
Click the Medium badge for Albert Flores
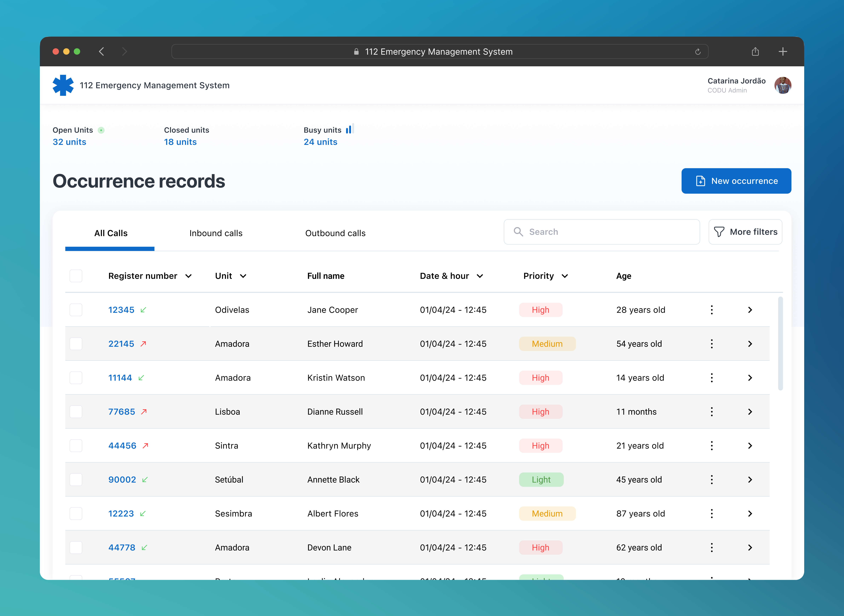coord(547,513)
